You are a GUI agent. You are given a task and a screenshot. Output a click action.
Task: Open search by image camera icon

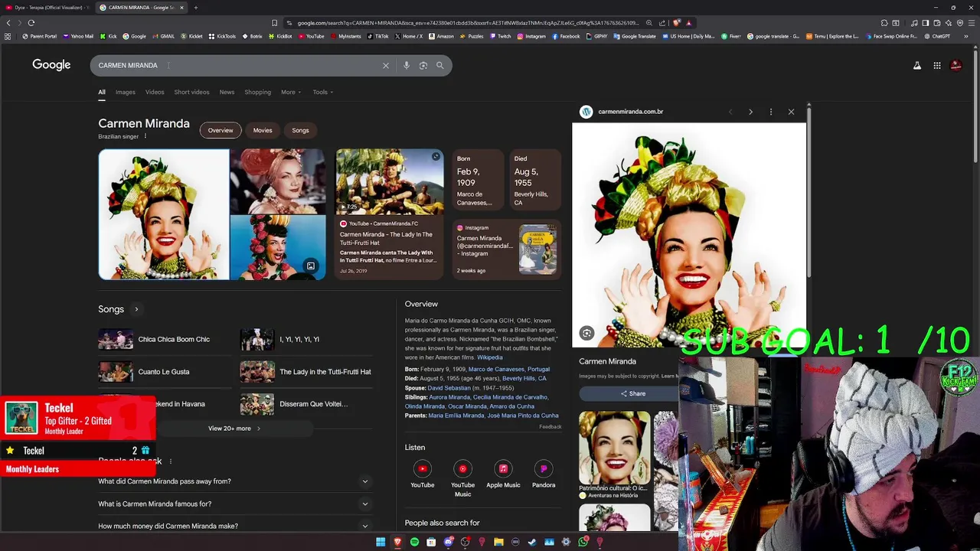click(423, 66)
